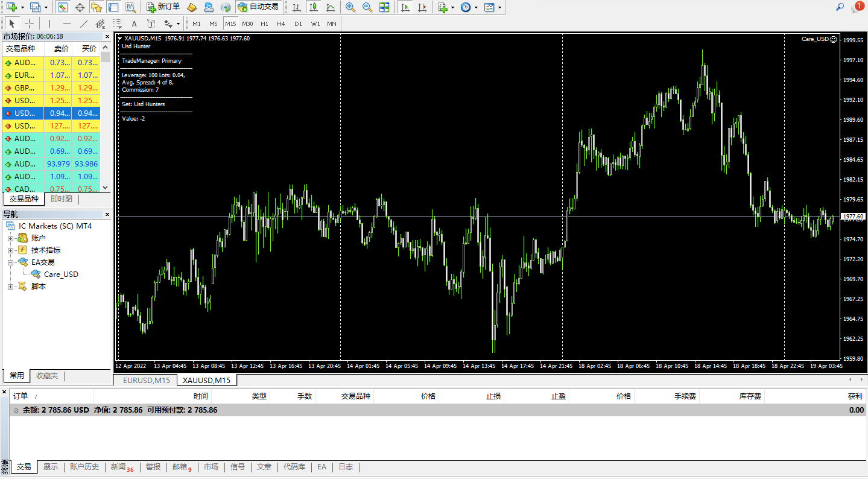Select Care_USD expert in Navigator
This screenshot has height=479, width=868.
(61, 274)
